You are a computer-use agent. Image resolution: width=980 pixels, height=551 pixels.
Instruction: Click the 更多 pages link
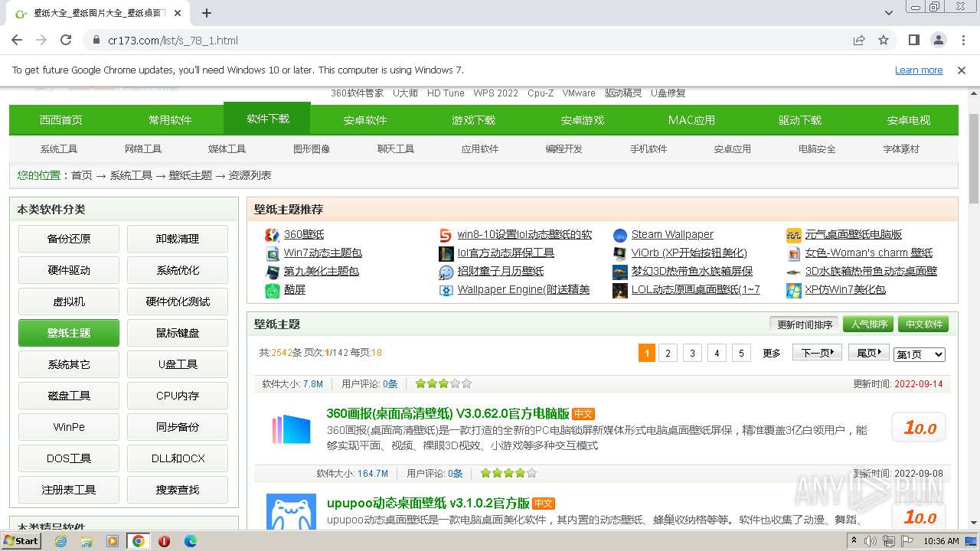click(x=772, y=354)
